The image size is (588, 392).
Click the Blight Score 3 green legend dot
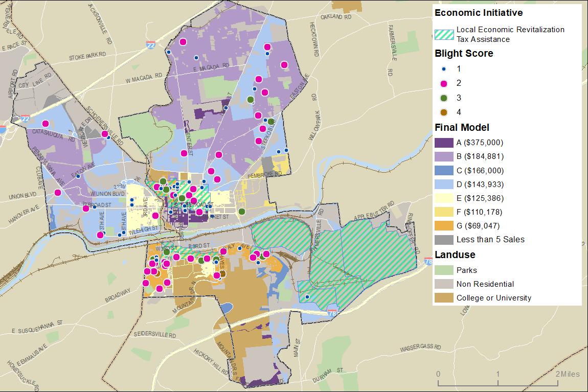444,98
